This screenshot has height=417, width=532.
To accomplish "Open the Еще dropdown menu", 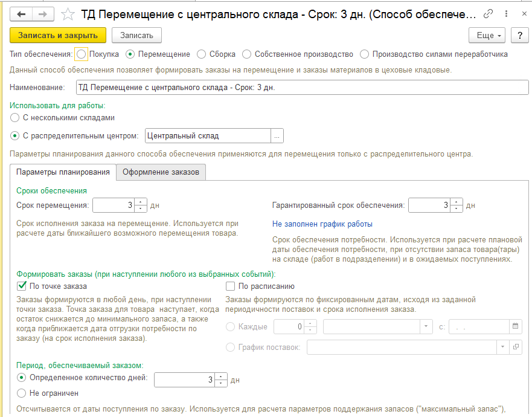I will 487,35.
